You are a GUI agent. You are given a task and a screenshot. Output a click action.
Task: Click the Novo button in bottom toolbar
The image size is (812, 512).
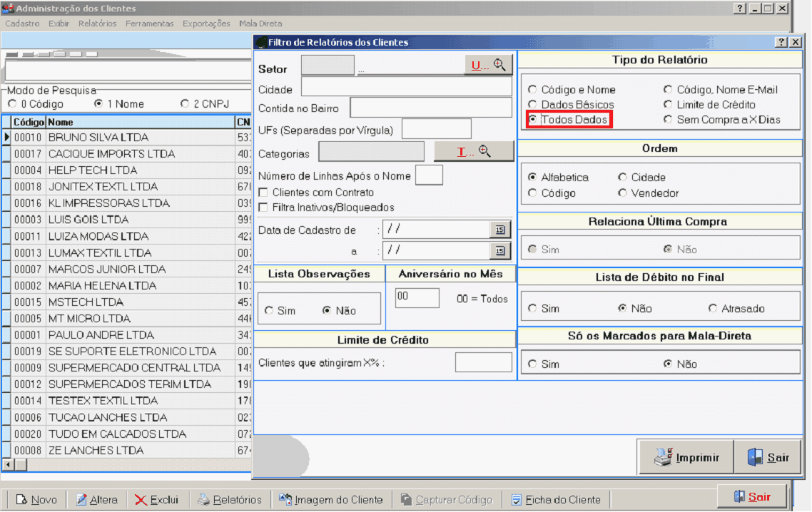point(36,499)
